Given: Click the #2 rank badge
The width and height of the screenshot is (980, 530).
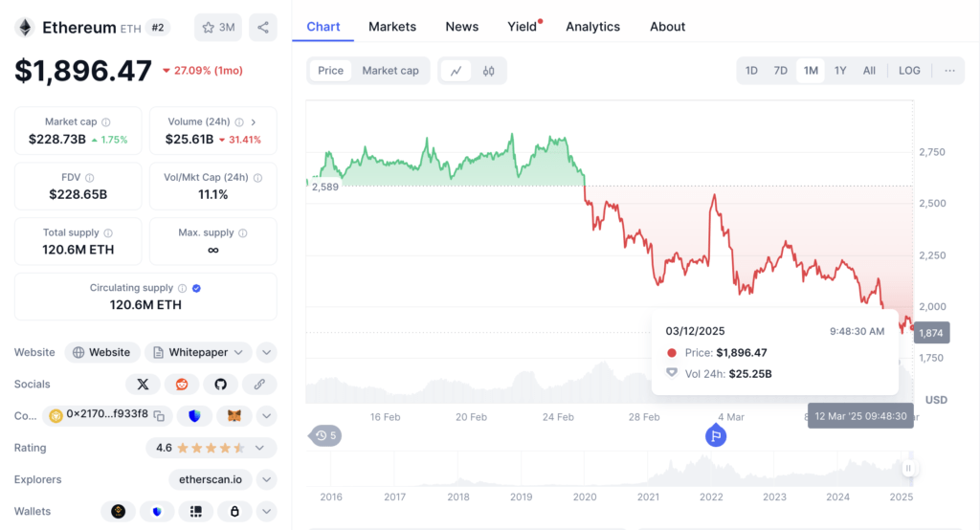Looking at the screenshot, I should tap(158, 28).
